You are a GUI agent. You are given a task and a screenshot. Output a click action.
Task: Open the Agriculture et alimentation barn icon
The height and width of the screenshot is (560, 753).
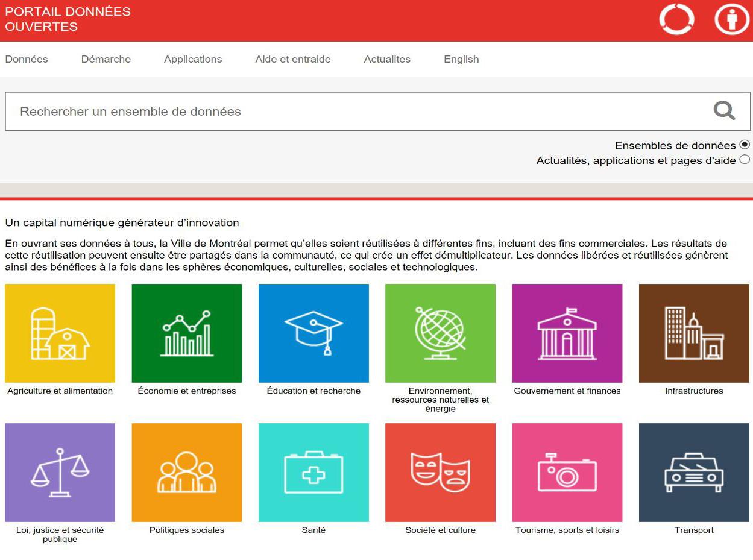pyautogui.click(x=60, y=333)
